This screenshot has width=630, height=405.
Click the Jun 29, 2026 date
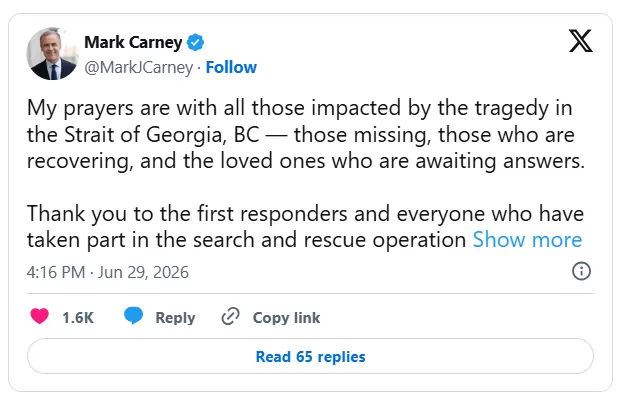click(143, 272)
